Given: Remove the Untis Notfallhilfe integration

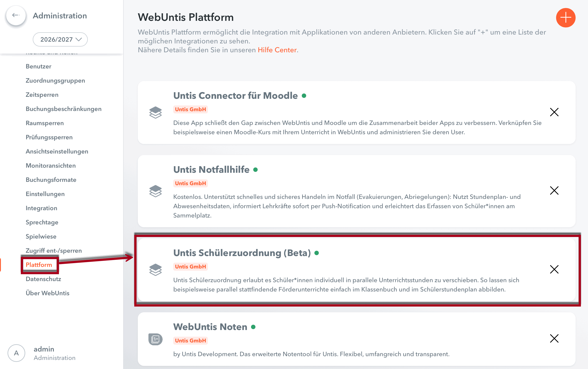Looking at the screenshot, I should click(554, 190).
